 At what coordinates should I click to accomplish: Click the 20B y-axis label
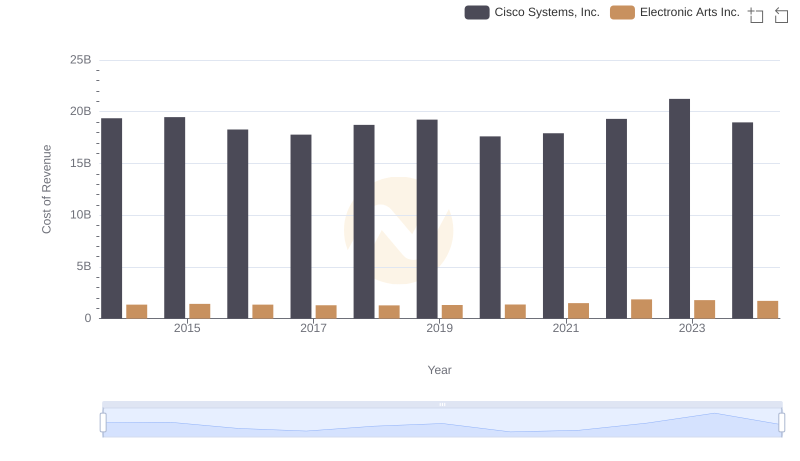pos(81,111)
